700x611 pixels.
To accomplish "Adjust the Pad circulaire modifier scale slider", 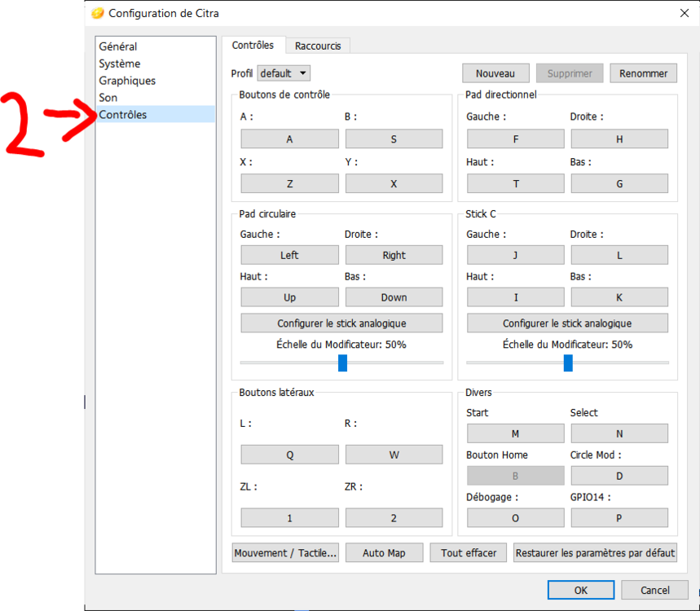I will [342, 363].
